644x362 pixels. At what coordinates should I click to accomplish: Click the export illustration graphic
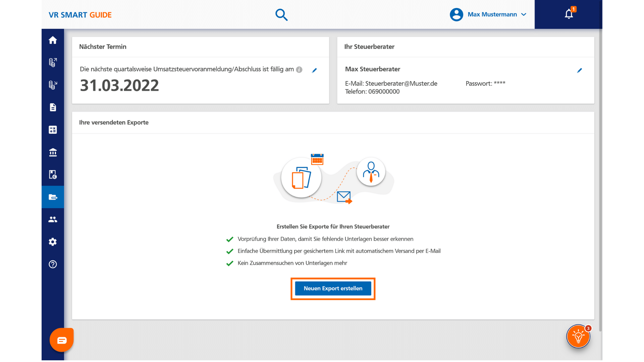tap(333, 178)
